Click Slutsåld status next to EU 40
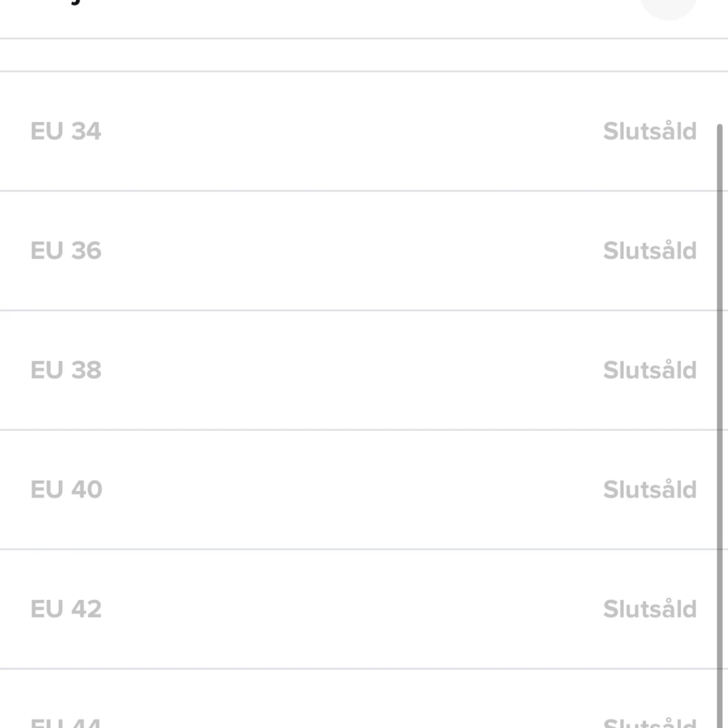 (650, 490)
